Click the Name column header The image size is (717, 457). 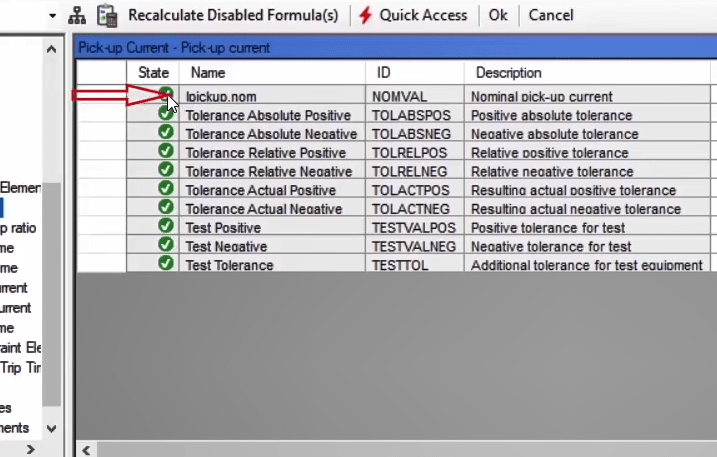(x=208, y=73)
